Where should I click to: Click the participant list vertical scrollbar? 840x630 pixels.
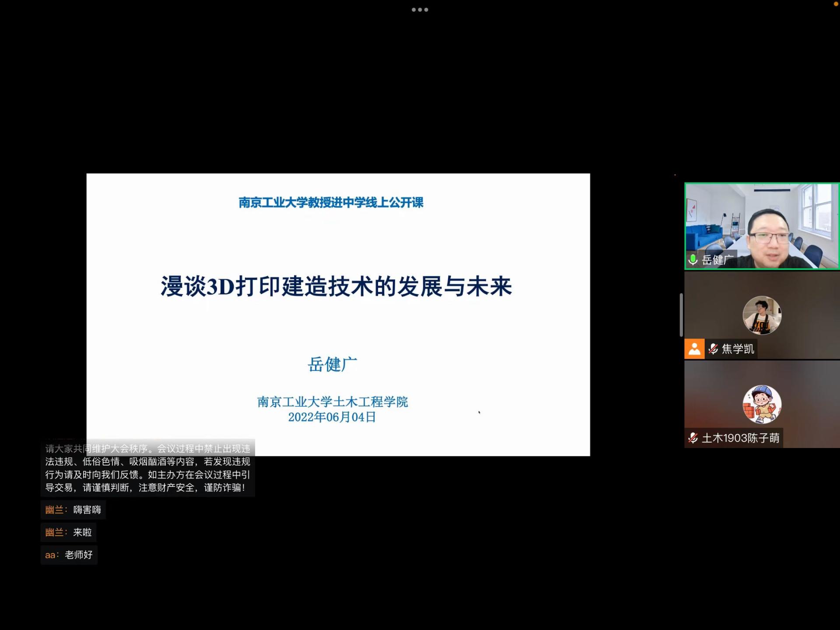(x=681, y=315)
